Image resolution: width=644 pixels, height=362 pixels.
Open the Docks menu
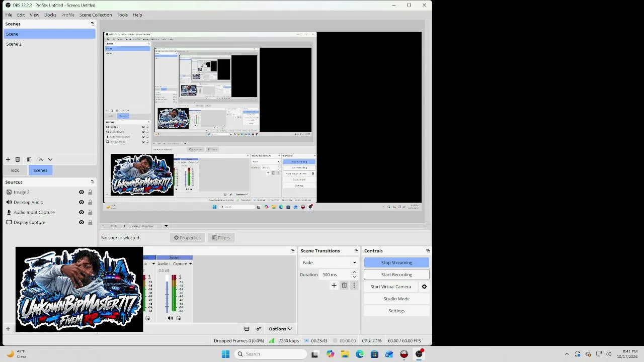(x=50, y=15)
